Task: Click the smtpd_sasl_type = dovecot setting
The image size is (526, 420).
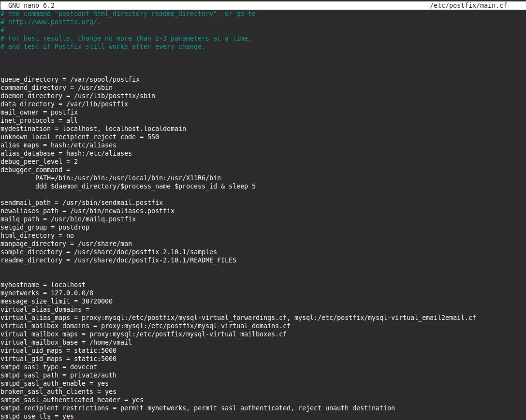Action: (x=48, y=367)
